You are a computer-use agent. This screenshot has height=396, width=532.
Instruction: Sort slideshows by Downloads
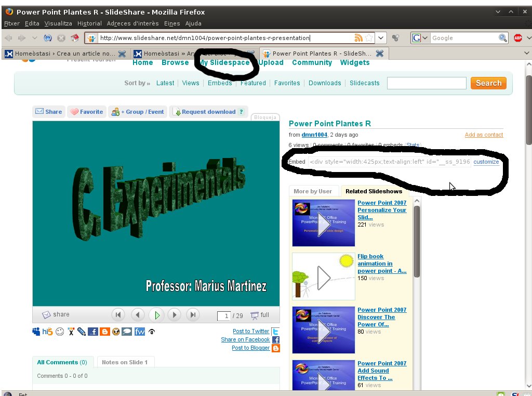[325, 83]
